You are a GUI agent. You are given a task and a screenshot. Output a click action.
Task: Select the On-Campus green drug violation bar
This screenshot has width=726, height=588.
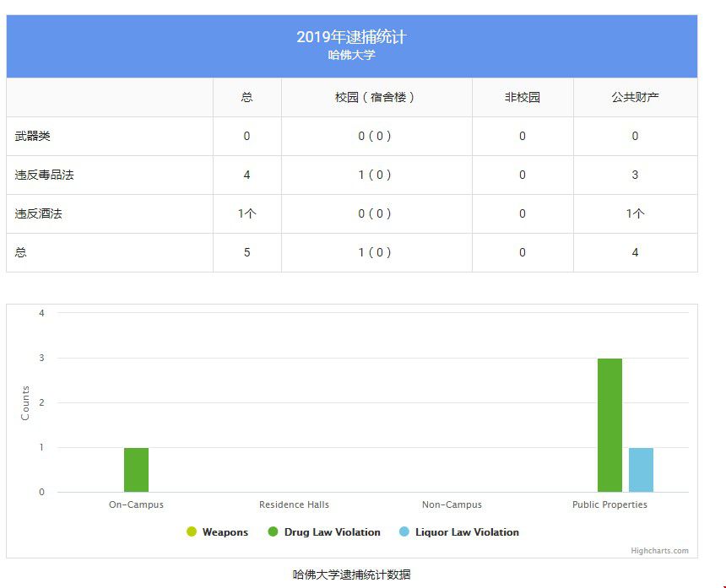[x=136, y=470]
